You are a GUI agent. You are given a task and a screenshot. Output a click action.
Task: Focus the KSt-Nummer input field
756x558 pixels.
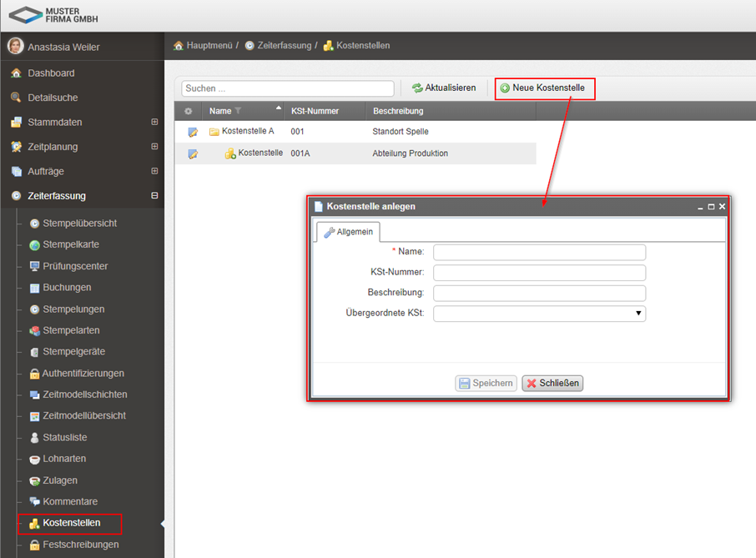click(539, 273)
